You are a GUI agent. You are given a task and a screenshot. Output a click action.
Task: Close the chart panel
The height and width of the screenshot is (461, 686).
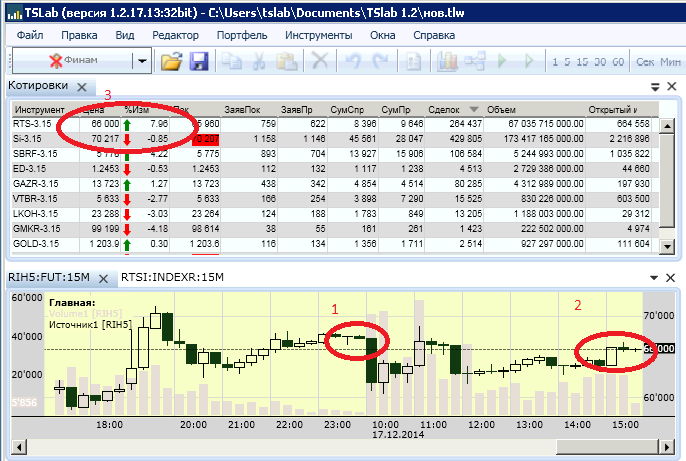point(670,278)
